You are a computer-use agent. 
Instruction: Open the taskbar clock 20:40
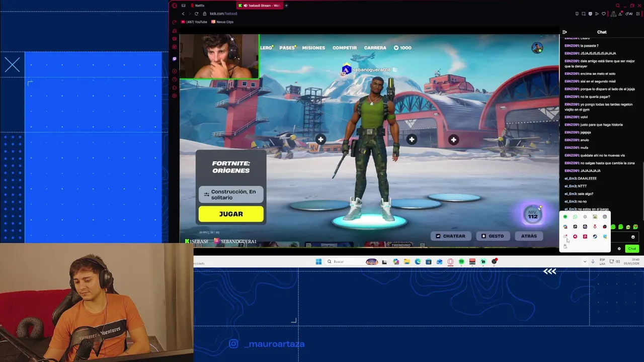631,261
